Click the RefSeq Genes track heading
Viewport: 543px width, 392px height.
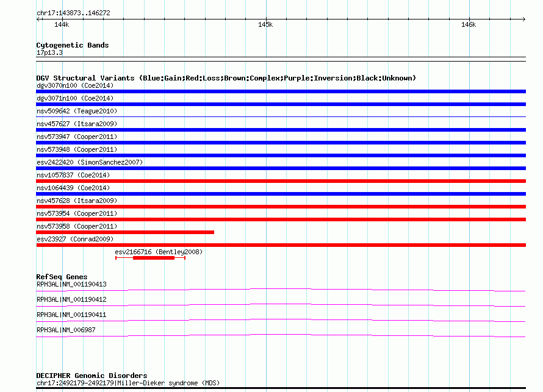62,277
